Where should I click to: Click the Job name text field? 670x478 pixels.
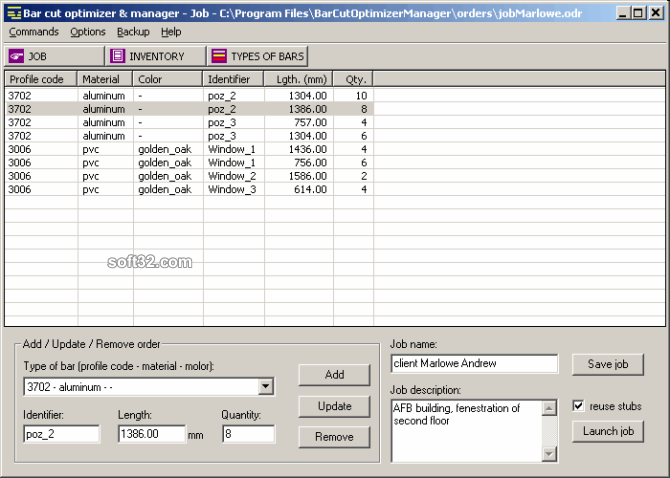pos(474,364)
